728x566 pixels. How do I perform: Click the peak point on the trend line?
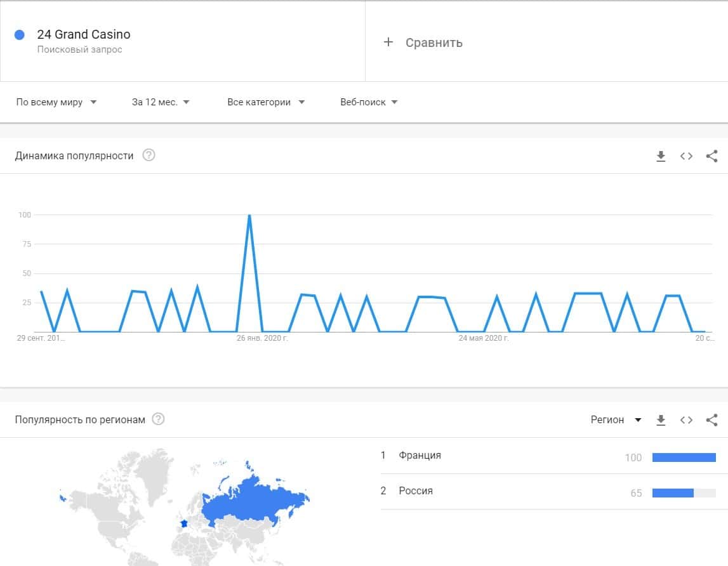click(x=249, y=215)
